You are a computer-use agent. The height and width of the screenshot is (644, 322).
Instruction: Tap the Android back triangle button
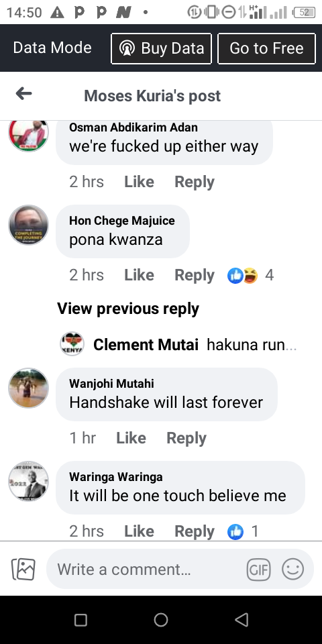[241, 619]
